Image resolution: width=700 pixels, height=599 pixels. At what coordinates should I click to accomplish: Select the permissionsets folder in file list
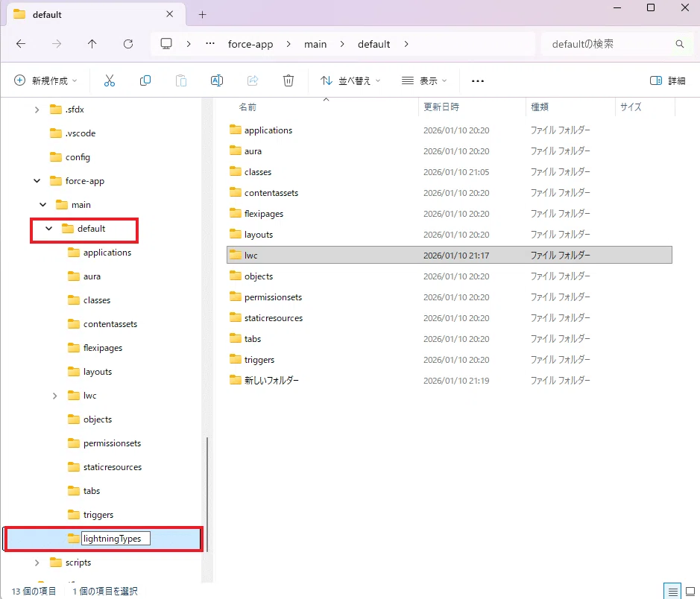(x=273, y=297)
